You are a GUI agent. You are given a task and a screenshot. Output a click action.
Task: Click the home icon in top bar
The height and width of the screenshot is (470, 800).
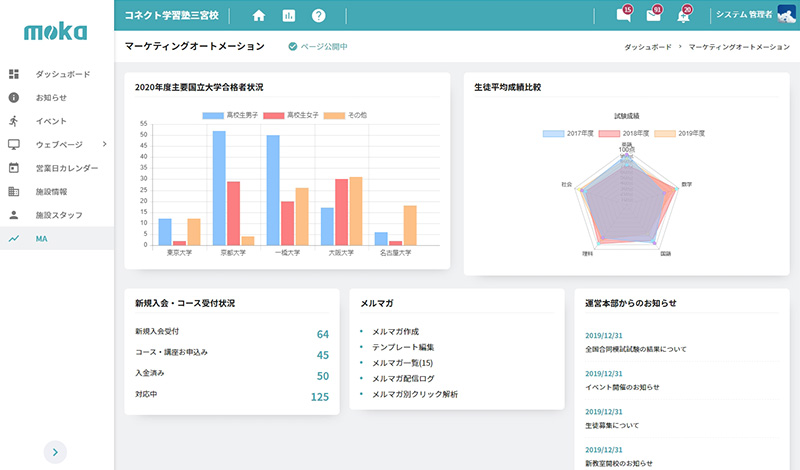tap(259, 16)
